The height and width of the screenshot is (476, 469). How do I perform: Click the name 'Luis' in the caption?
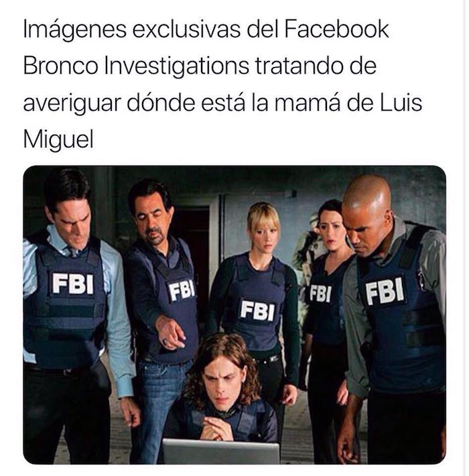(x=401, y=103)
